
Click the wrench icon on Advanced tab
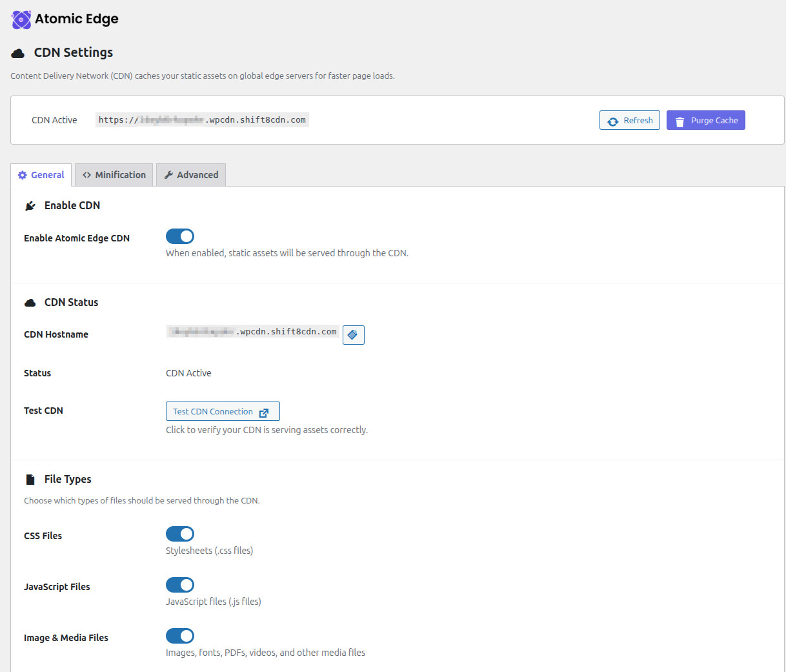click(x=168, y=175)
